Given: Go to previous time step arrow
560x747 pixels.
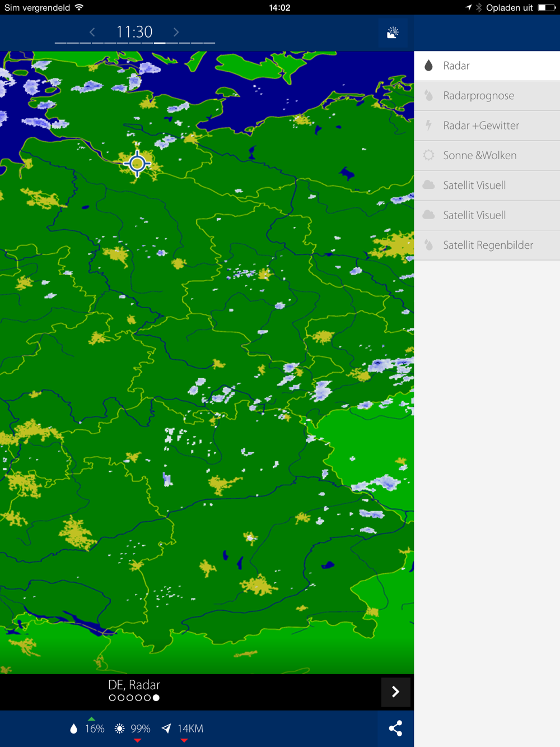Looking at the screenshot, I should tap(92, 32).
